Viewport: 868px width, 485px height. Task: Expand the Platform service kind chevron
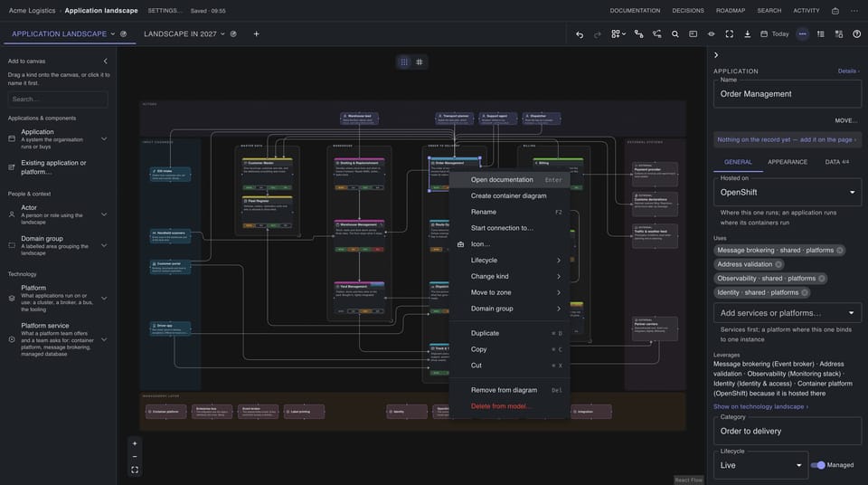pos(104,340)
